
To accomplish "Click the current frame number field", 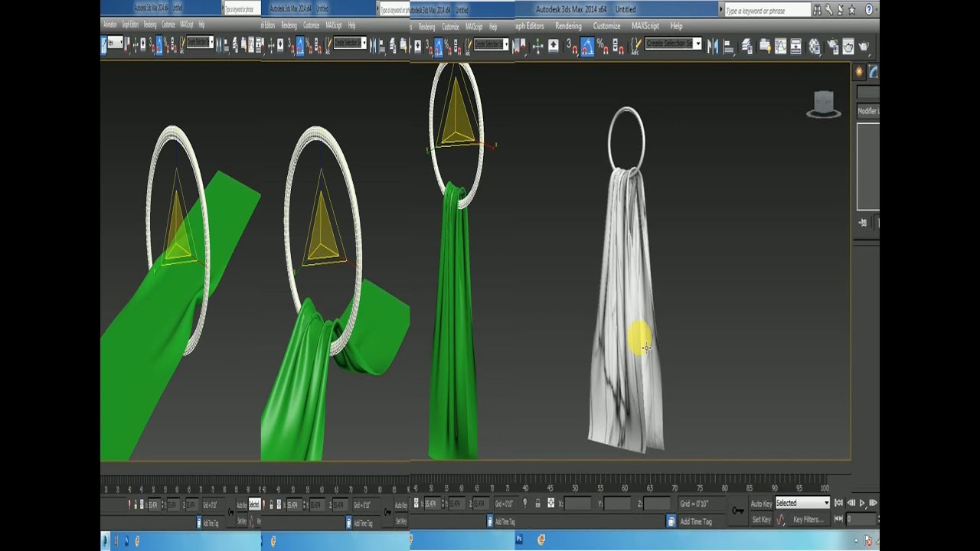I will (861, 520).
